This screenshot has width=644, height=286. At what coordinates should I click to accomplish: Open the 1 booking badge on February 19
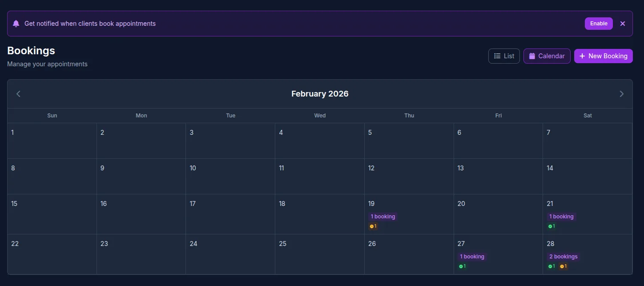382,216
